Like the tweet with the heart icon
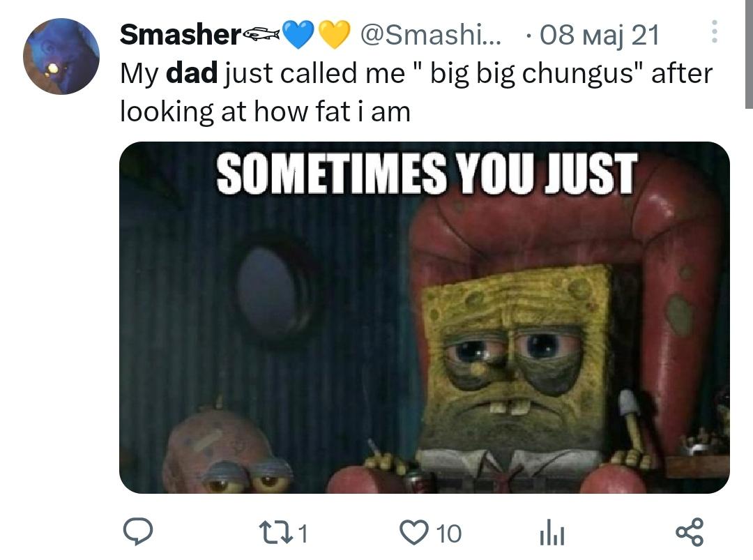753x560 pixels. point(414,533)
